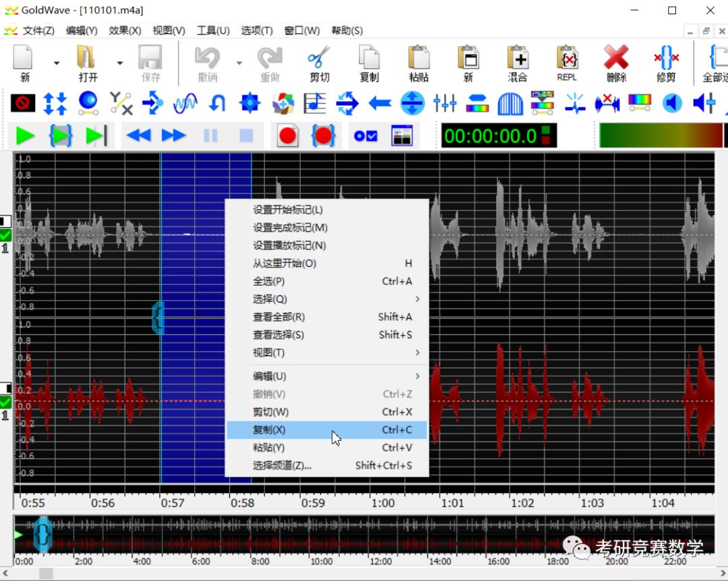Select 设置开始标记(L) in the context menu
This screenshot has width=728, height=581.
point(327,210)
